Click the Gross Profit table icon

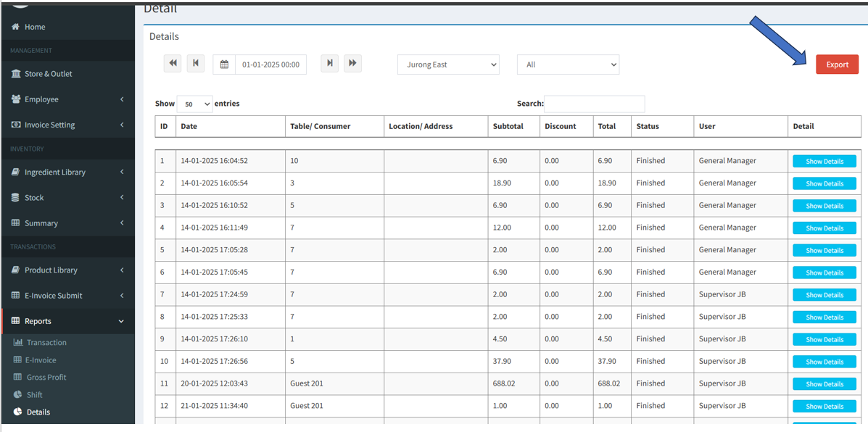coord(17,377)
